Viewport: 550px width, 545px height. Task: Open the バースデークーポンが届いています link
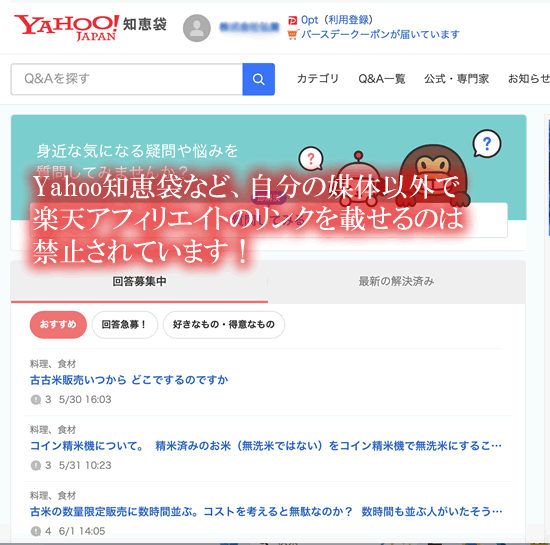pyautogui.click(x=380, y=34)
